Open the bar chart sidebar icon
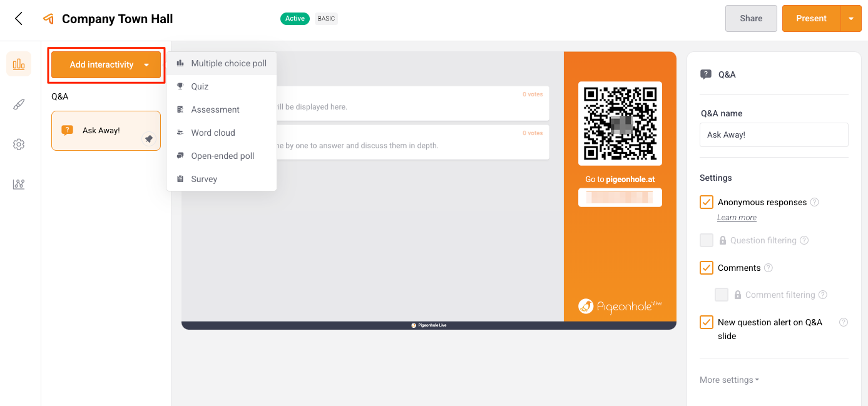868x406 pixels. point(19,64)
